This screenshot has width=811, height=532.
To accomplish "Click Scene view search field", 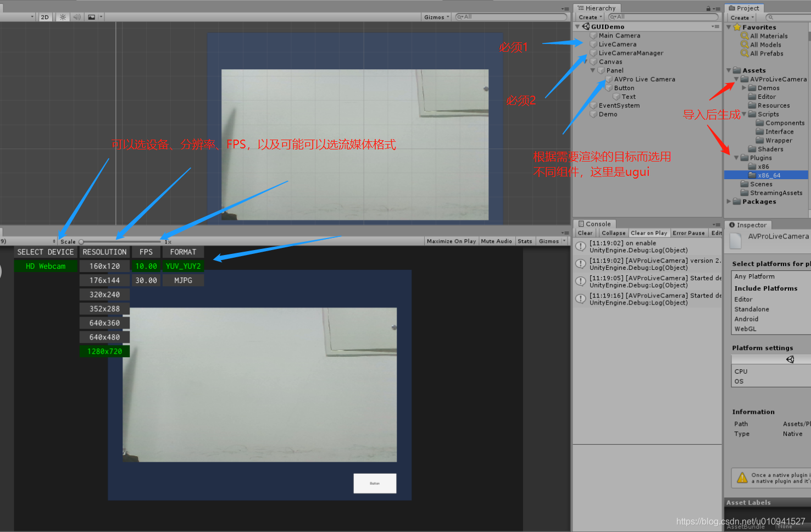I will pos(511,17).
